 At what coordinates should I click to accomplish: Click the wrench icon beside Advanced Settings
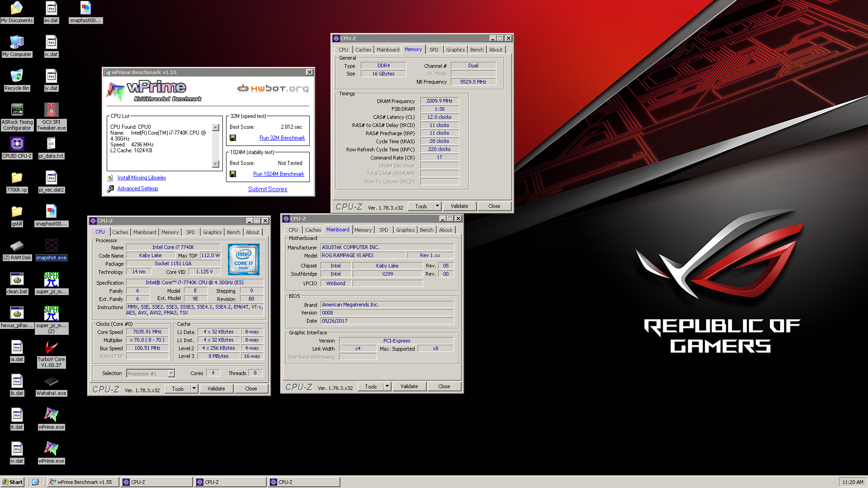point(110,189)
